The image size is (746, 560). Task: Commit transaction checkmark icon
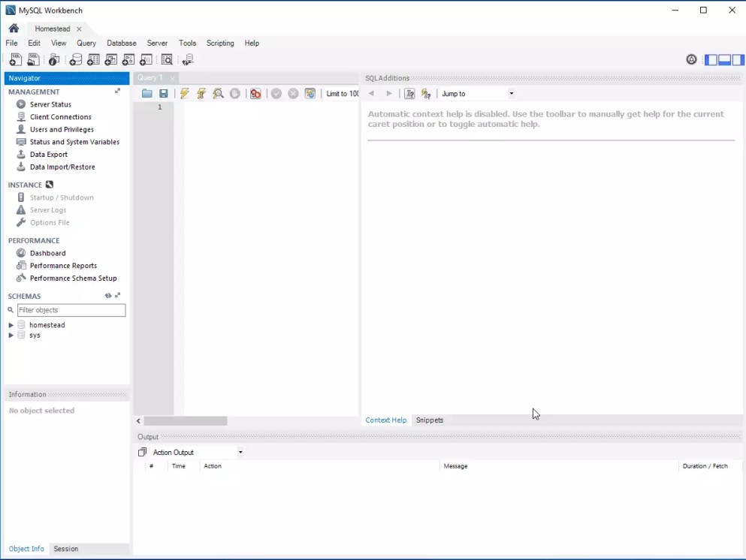pos(276,94)
